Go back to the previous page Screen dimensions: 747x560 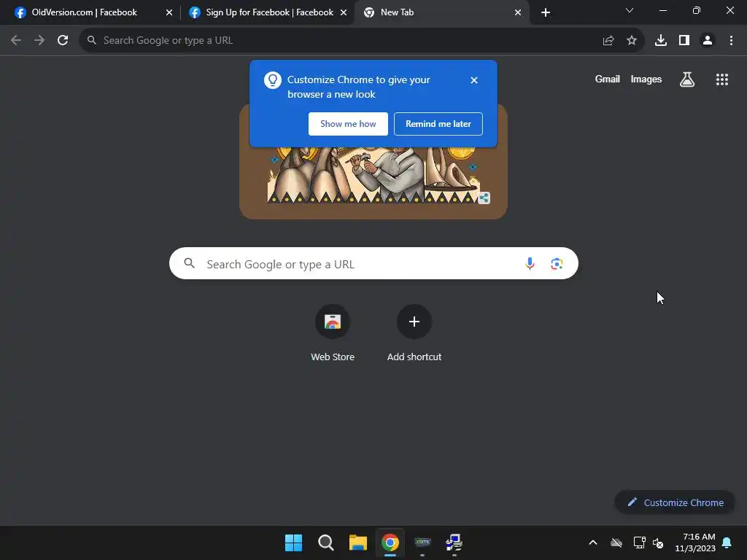(16, 41)
